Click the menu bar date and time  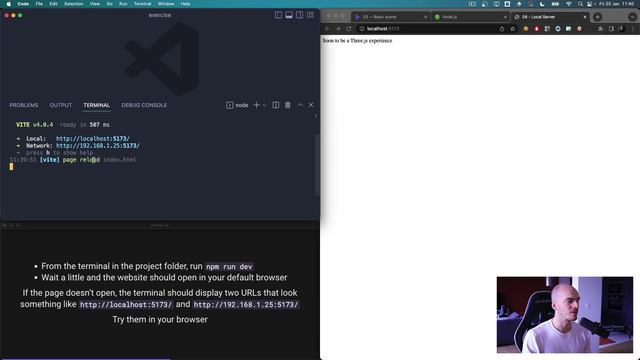(x=616, y=4)
